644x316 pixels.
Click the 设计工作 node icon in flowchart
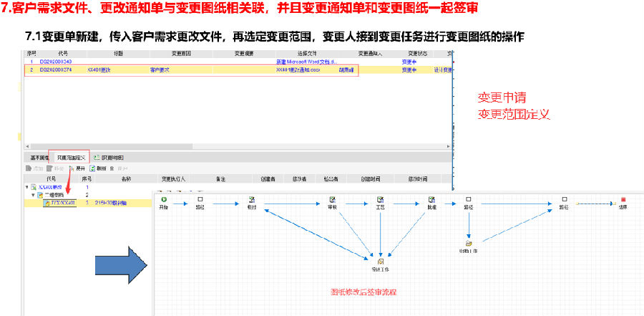click(381, 262)
